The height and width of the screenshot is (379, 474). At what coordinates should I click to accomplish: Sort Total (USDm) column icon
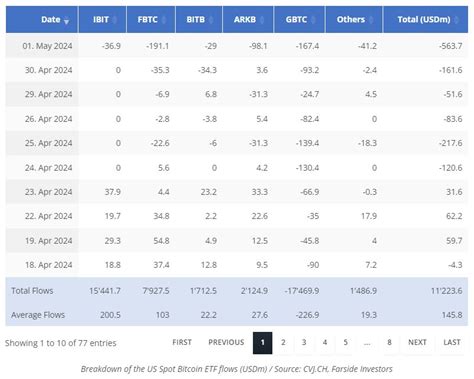coord(457,20)
